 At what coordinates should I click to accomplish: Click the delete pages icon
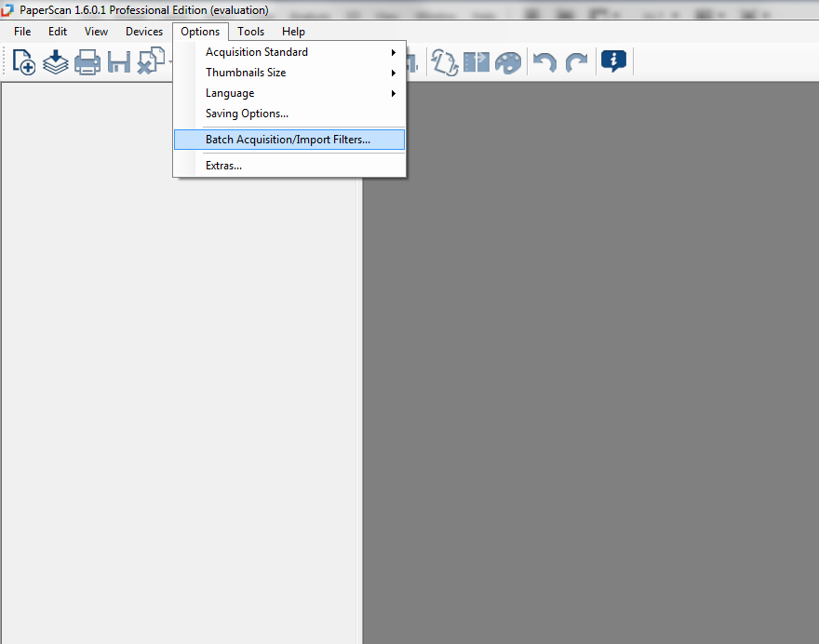151,61
